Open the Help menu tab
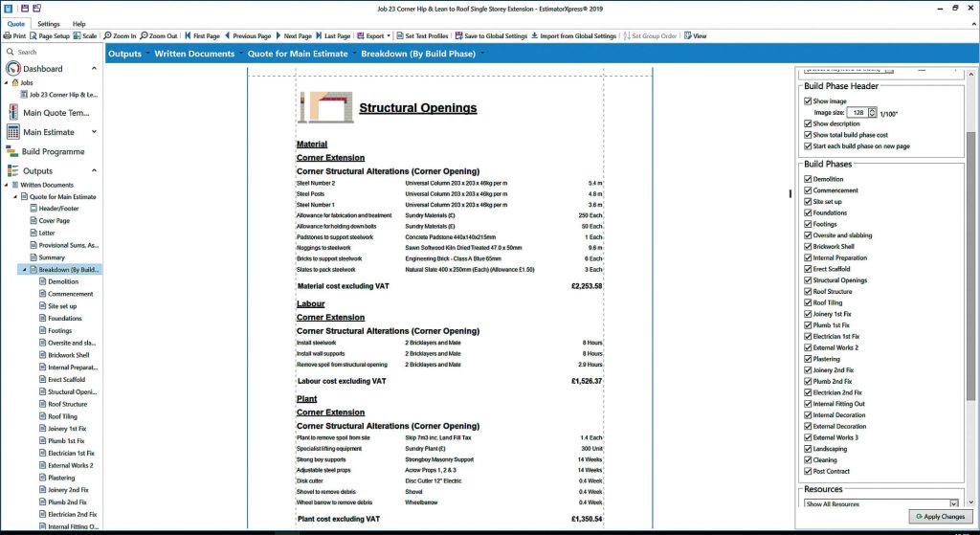Screen dimensions: 980x535 click(x=78, y=24)
